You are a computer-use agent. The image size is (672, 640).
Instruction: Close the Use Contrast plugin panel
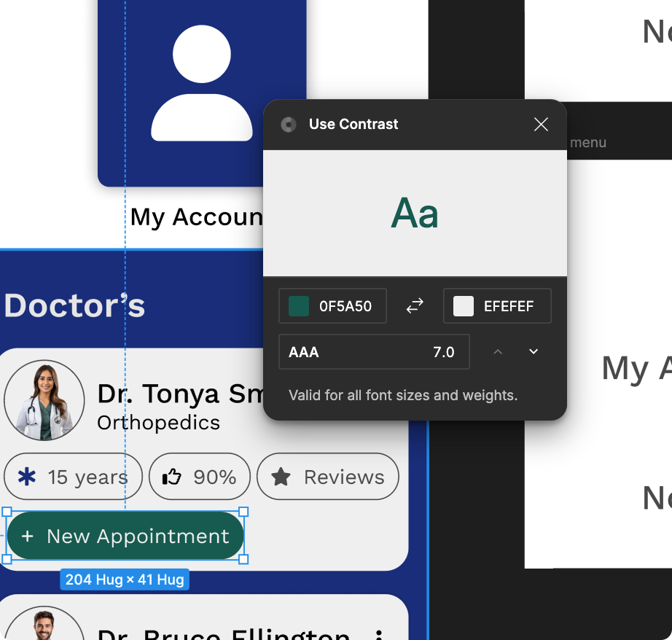pos(541,125)
